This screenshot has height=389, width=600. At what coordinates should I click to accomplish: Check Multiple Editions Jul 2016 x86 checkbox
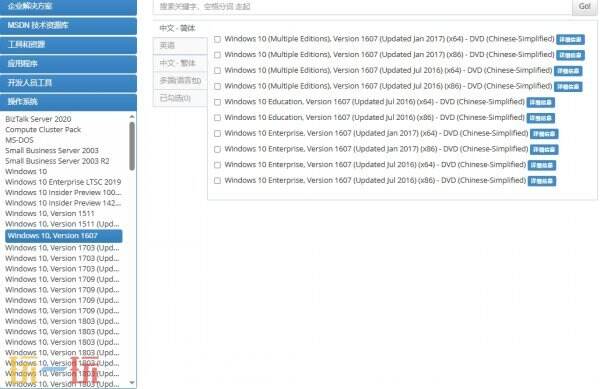217,86
